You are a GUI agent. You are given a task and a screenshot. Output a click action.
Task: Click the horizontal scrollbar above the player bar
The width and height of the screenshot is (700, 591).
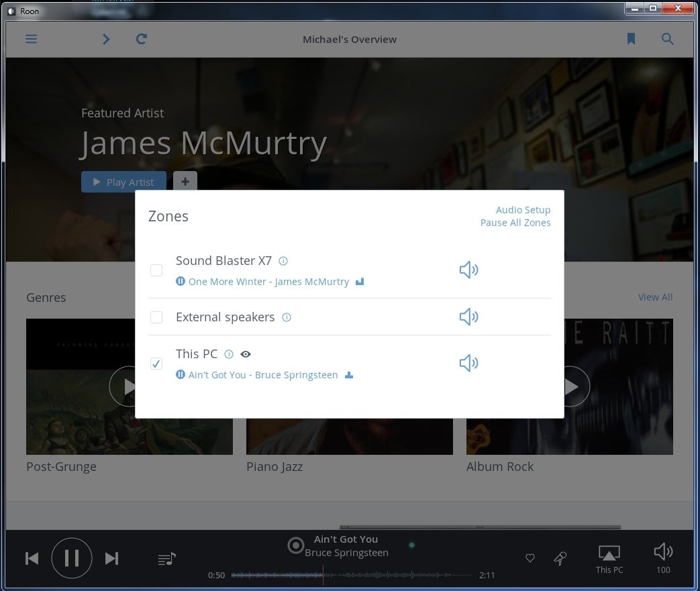coord(480,527)
